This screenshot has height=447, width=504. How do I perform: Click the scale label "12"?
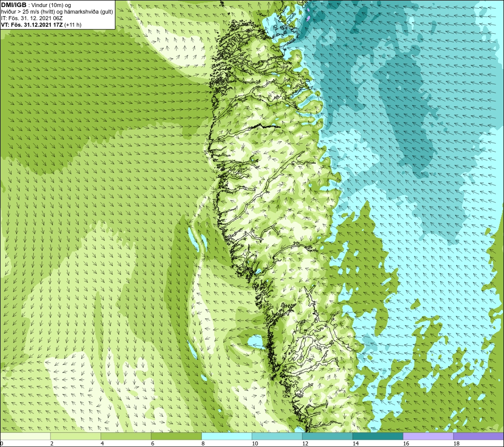(305, 444)
